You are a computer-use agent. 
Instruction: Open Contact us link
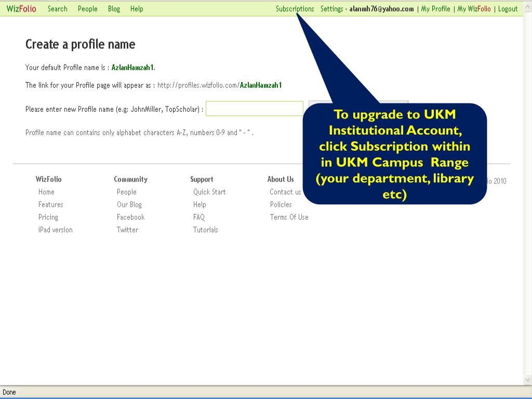[x=285, y=192]
